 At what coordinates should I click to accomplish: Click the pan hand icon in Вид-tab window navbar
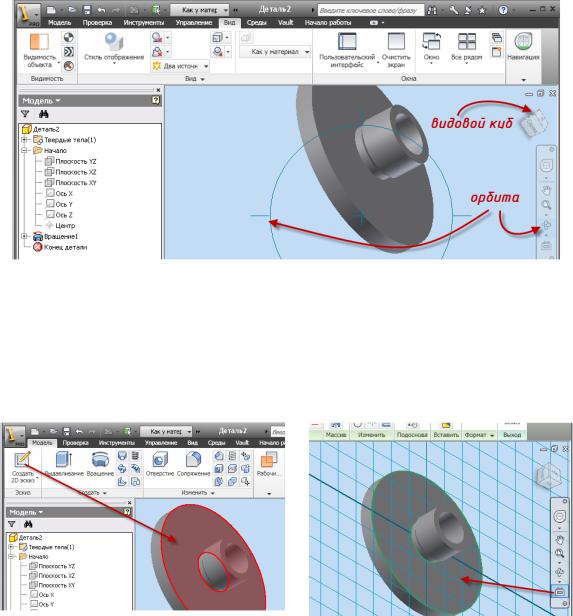(x=546, y=191)
